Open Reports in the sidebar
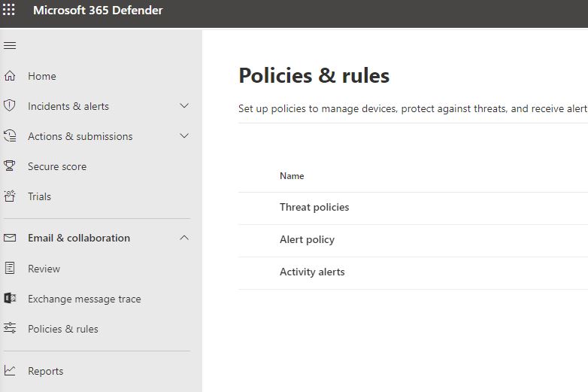Image resolution: width=588 pixels, height=392 pixels. pos(46,372)
